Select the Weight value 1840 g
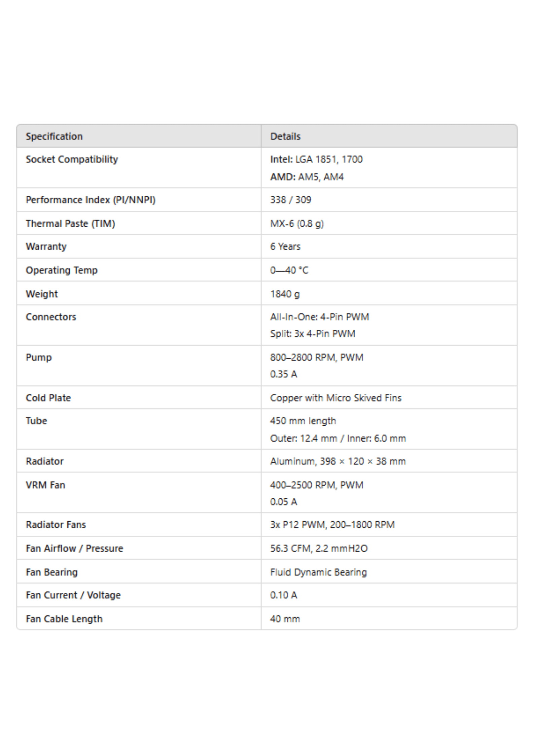 (x=285, y=294)
